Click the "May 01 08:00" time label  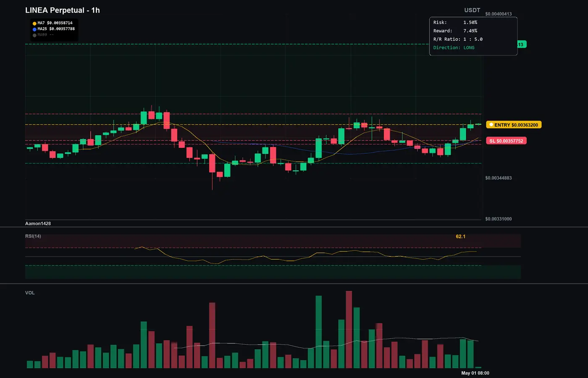pos(475,373)
